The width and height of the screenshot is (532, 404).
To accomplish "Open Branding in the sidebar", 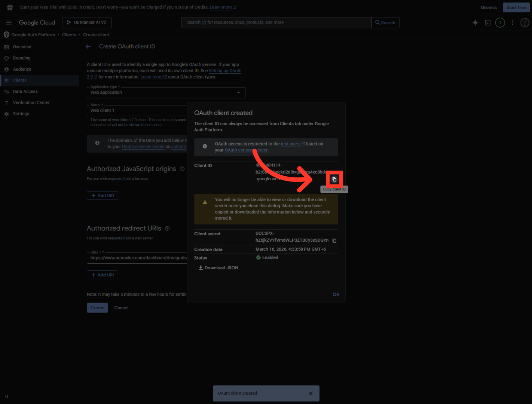I will pos(22,58).
